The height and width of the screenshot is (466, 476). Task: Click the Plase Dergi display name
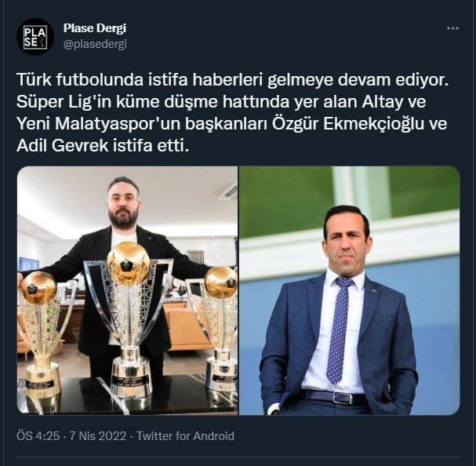[x=95, y=28]
